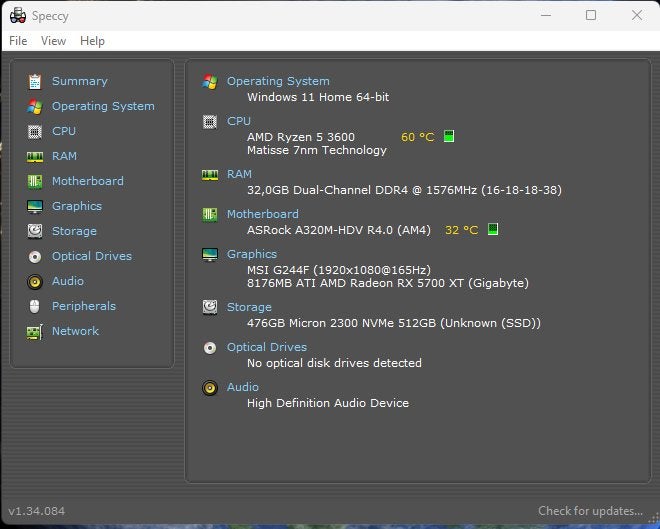Click the Network card icon in sidebar
Viewport: 660px width, 529px height.
[35, 332]
